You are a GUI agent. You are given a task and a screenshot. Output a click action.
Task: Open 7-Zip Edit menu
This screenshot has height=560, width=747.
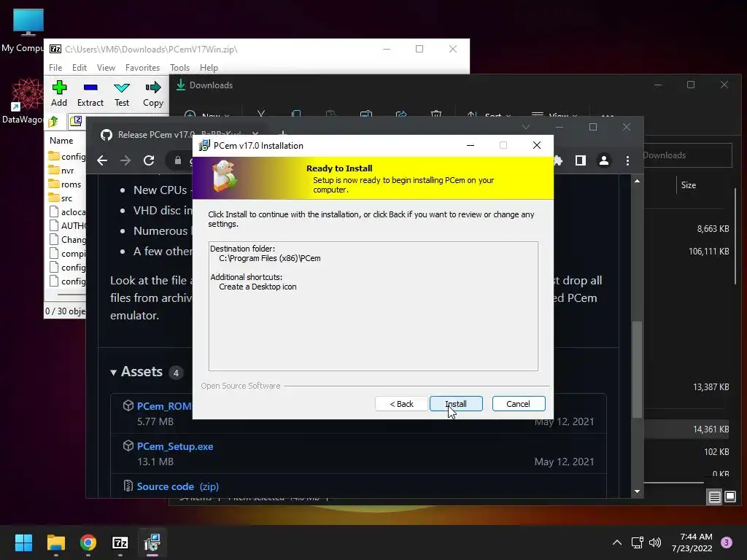pos(79,68)
